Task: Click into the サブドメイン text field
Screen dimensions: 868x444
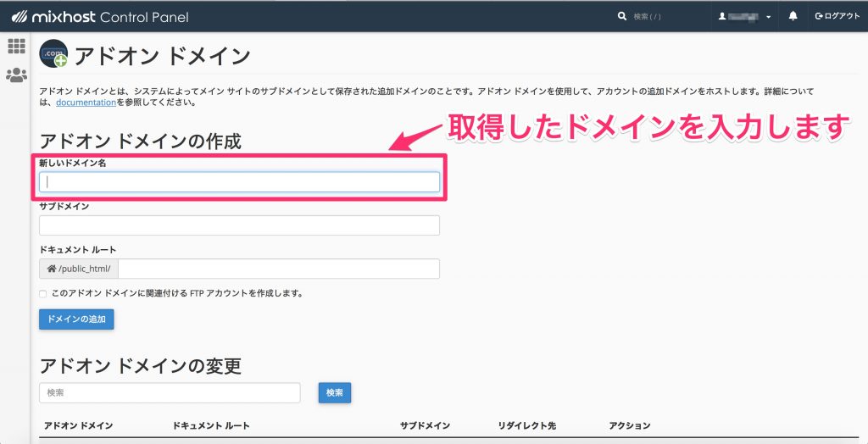Action: coord(239,225)
